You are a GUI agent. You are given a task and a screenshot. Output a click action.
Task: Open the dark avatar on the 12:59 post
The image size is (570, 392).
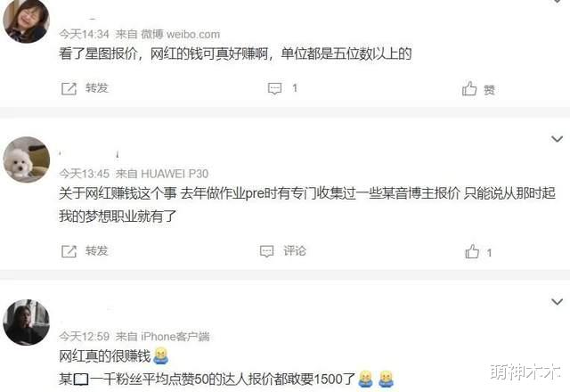tap(26, 323)
